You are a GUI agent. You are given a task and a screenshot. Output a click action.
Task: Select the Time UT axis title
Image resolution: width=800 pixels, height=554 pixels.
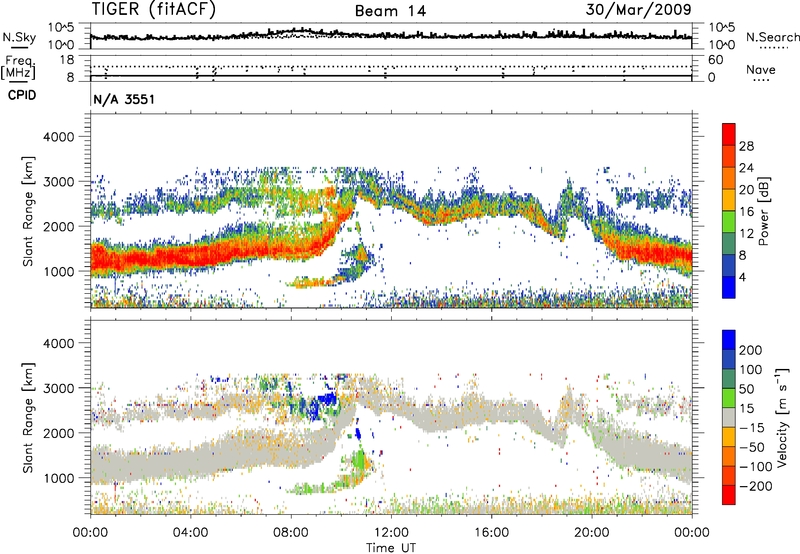[391, 548]
